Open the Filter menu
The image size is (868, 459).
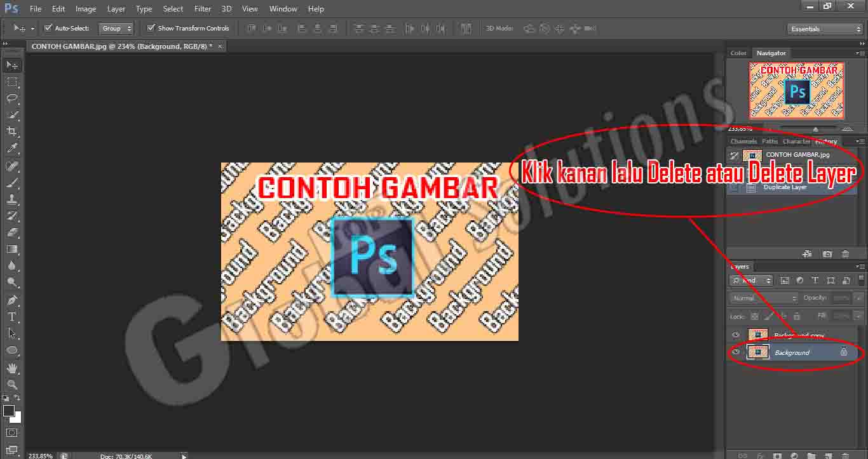coord(203,9)
